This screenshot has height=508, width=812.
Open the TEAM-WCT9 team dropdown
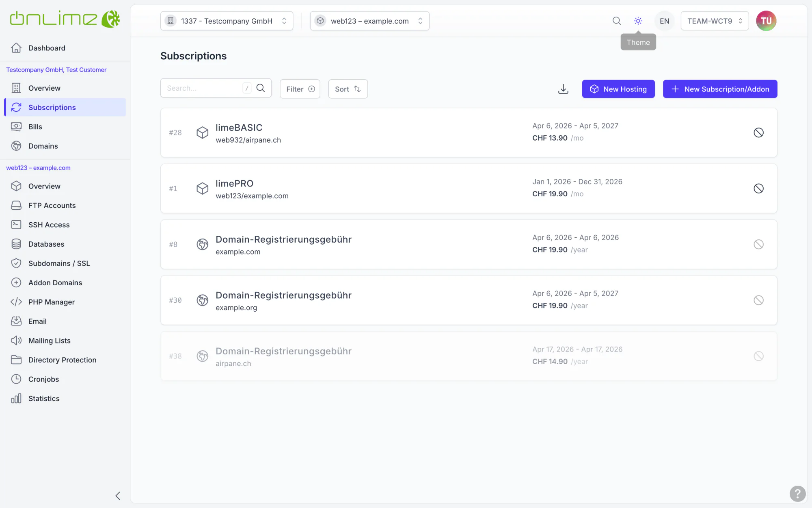coord(715,21)
